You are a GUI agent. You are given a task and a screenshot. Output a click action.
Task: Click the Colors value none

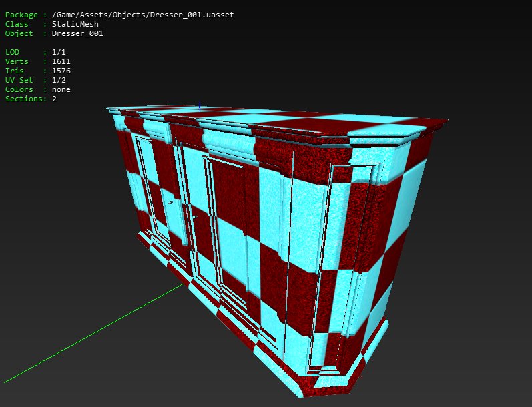point(61,89)
